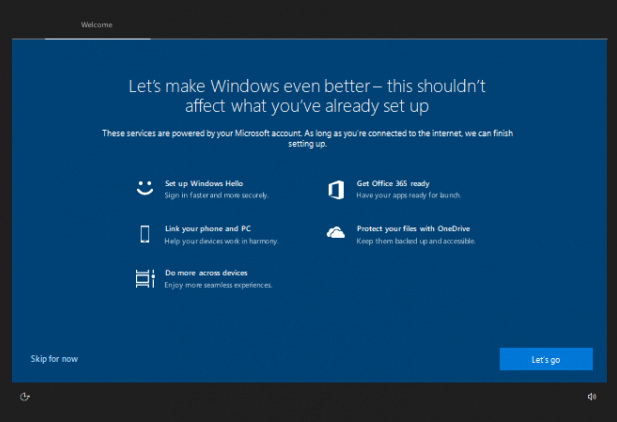
Task: Click 'Enjoy more seamless experiences' text
Action: tap(218, 285)
